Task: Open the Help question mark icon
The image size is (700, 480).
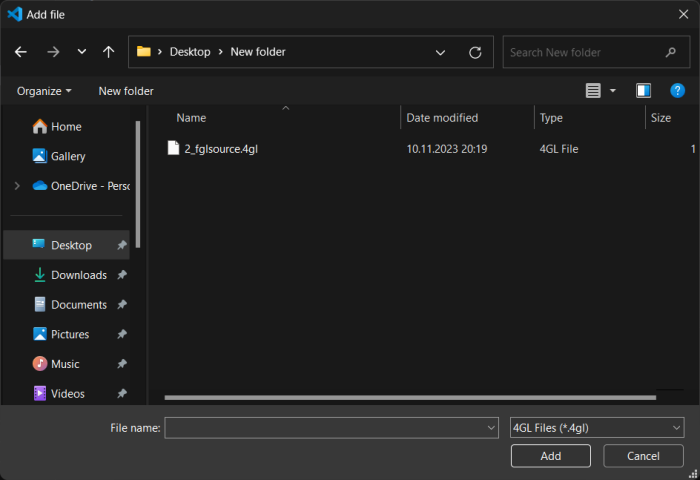Action: tap(677, 91)
